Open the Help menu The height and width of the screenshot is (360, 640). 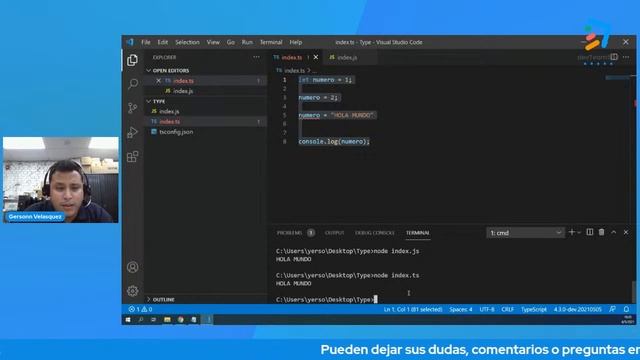click(x=296, y=42)
